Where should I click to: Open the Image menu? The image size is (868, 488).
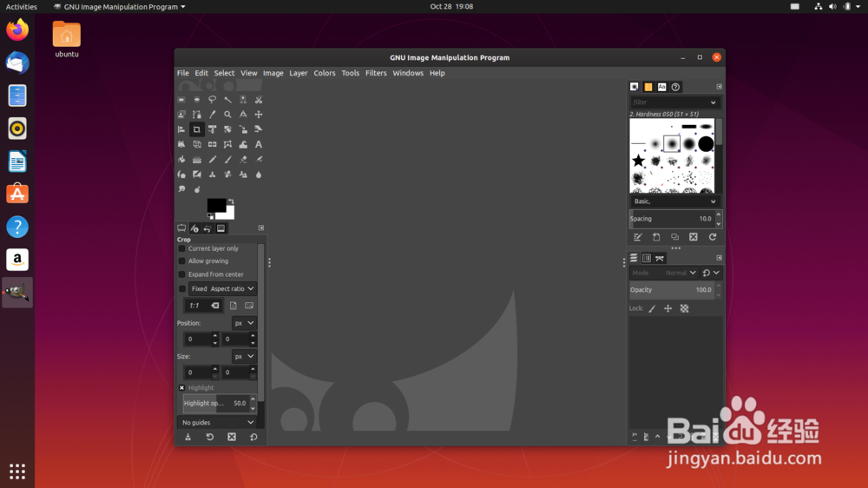273,73
